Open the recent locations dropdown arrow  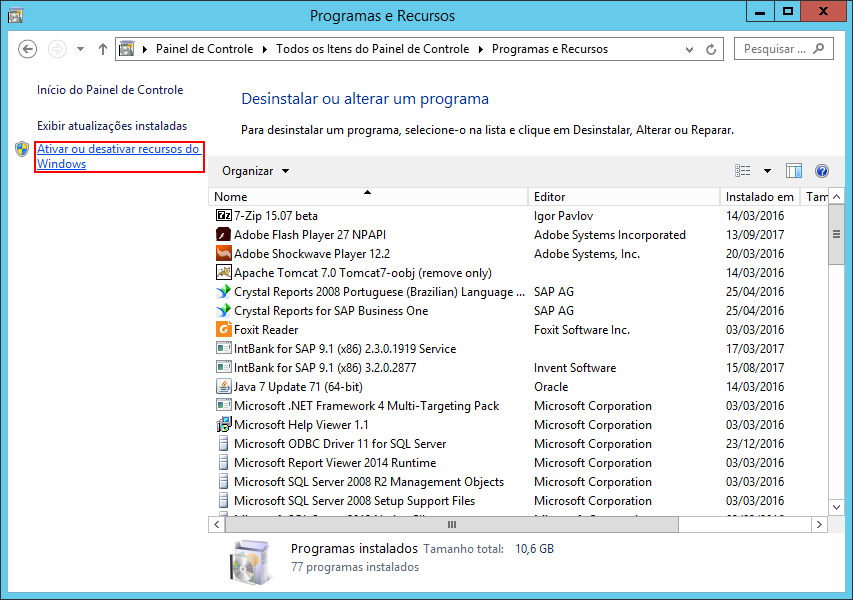[x=81, y=49]
